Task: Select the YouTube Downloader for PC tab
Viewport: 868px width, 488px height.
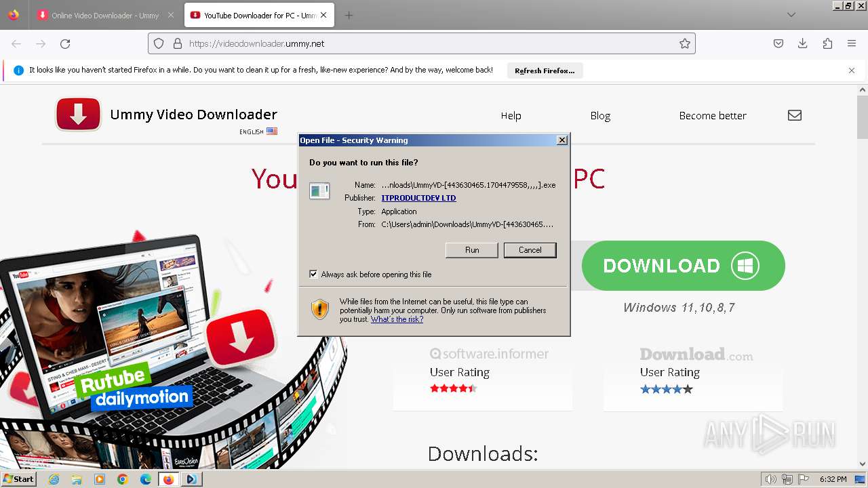Action: click(259, 16)
